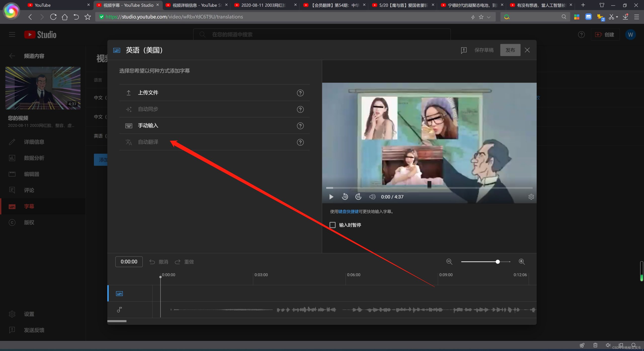
Task: Click the timeline horizontal scrollbar
Action: 117,321
